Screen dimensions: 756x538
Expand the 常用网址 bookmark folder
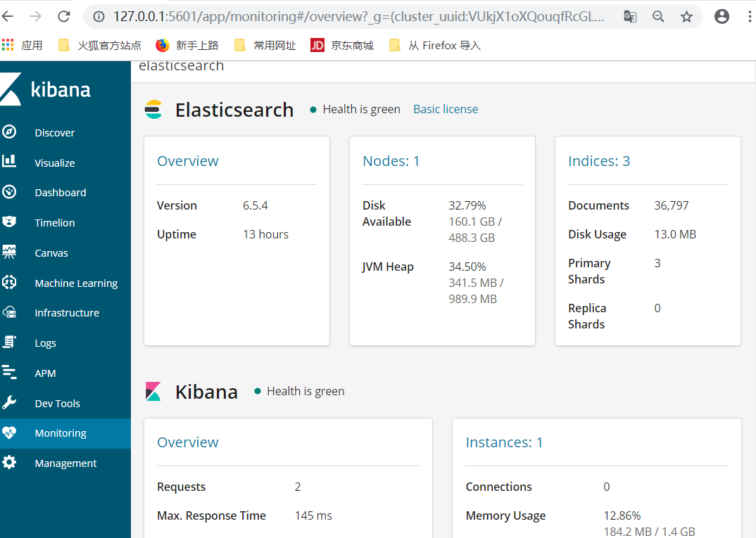click(265, 45)
